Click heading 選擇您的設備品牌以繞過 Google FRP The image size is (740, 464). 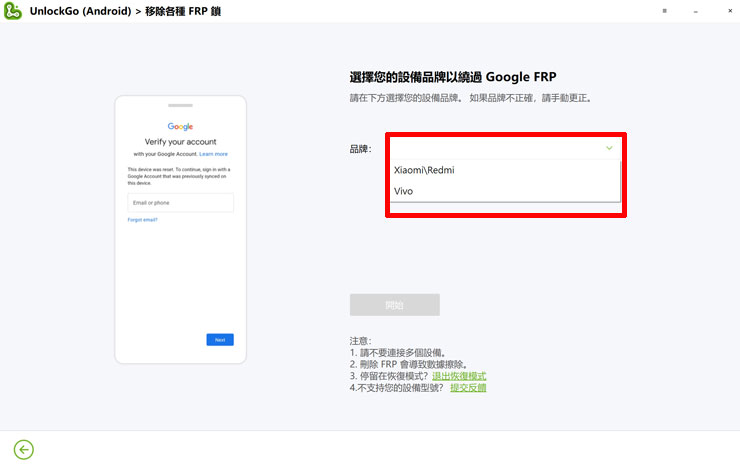point(453,77)
